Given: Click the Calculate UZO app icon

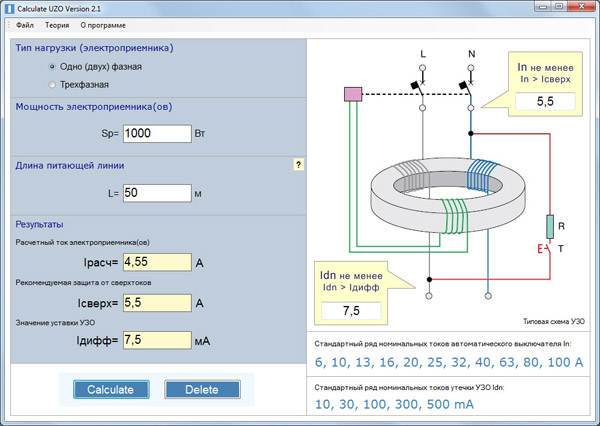Looking at the screenshot, I should coord(9,7).
